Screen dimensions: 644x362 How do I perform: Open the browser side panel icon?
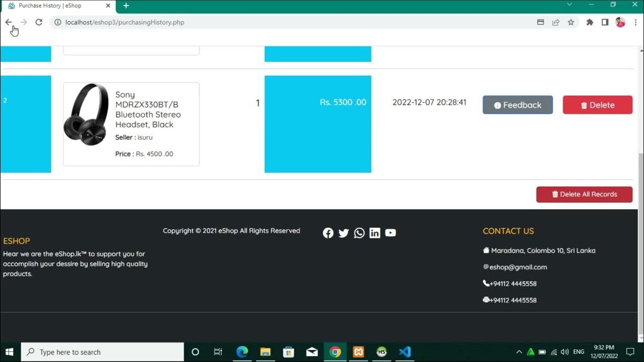click(605, 22)
